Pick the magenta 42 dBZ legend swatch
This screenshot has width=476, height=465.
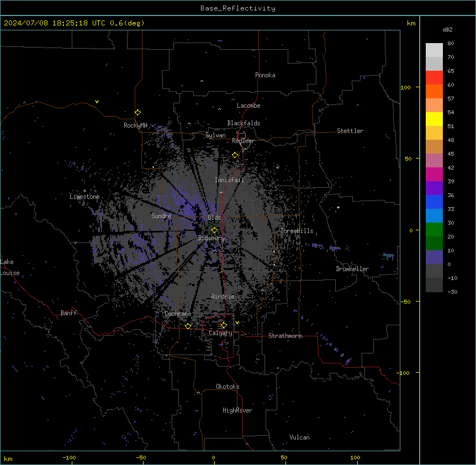point(434,174)
